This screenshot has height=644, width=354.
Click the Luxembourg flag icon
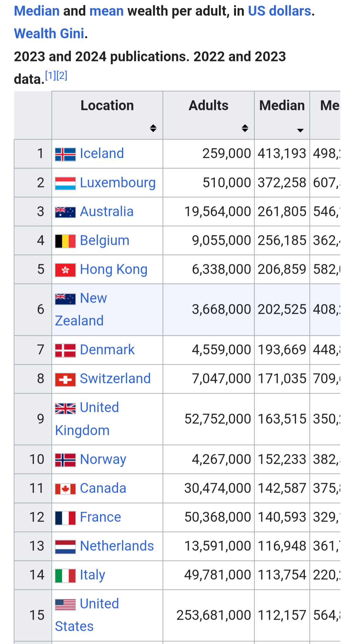(65, 183)
